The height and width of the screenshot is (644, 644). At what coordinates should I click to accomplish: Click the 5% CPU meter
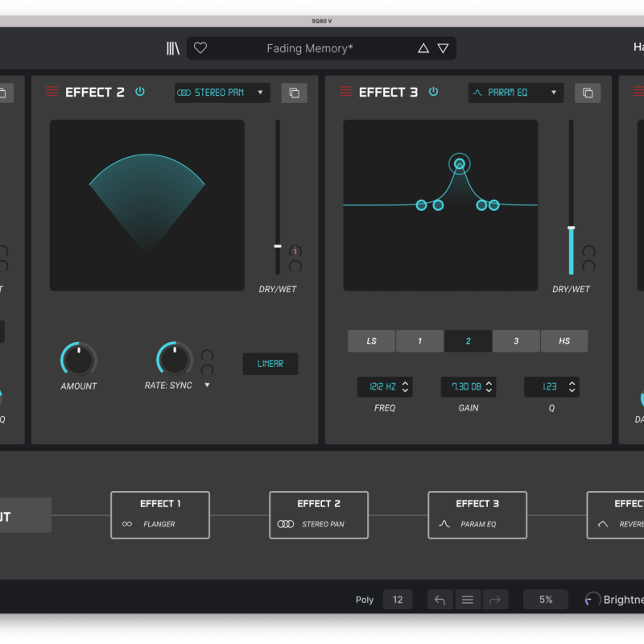click(546, 600)
